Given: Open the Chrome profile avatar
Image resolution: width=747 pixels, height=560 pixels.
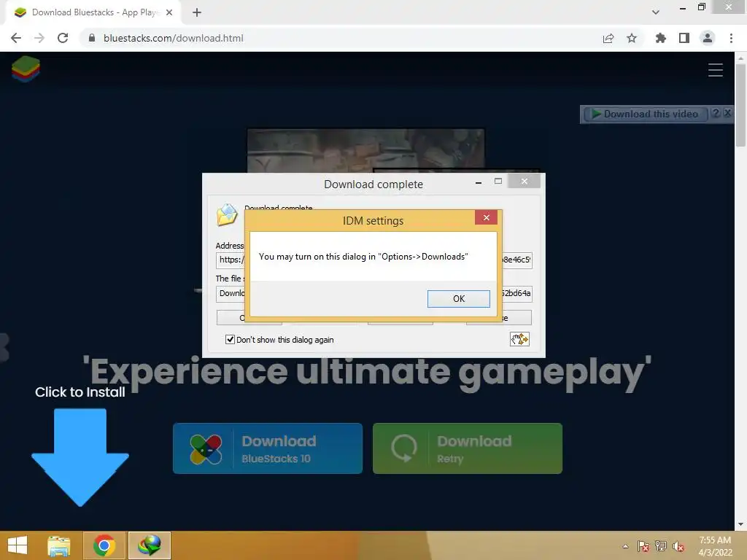Looking at the screenshot, I should (708, 38).
